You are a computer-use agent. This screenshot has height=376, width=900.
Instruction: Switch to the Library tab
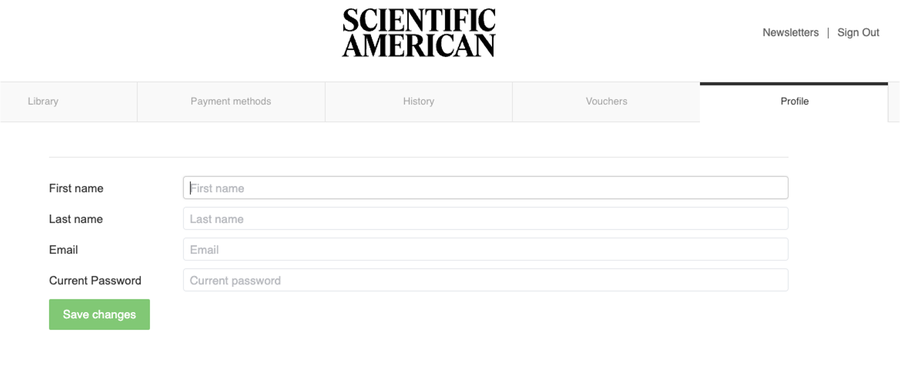69,102
